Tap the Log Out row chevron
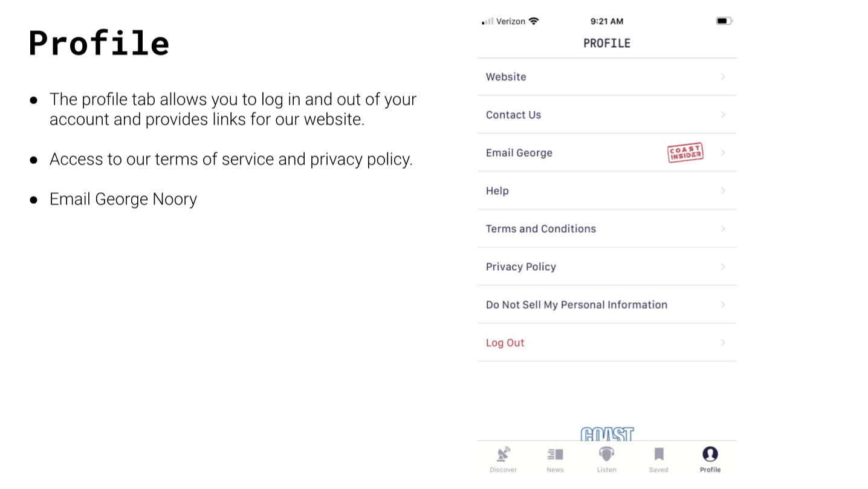This screenshot has width=868, height=489. tap(723, 343)
